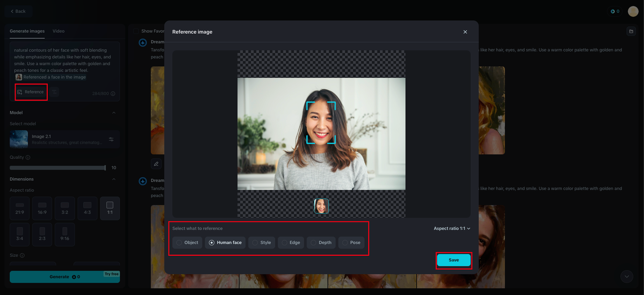Viewport: 644px width, 295px height.
Task: Select the 2:3 aspect ratio
Action: pyautogui.click(x=42, y=235)
